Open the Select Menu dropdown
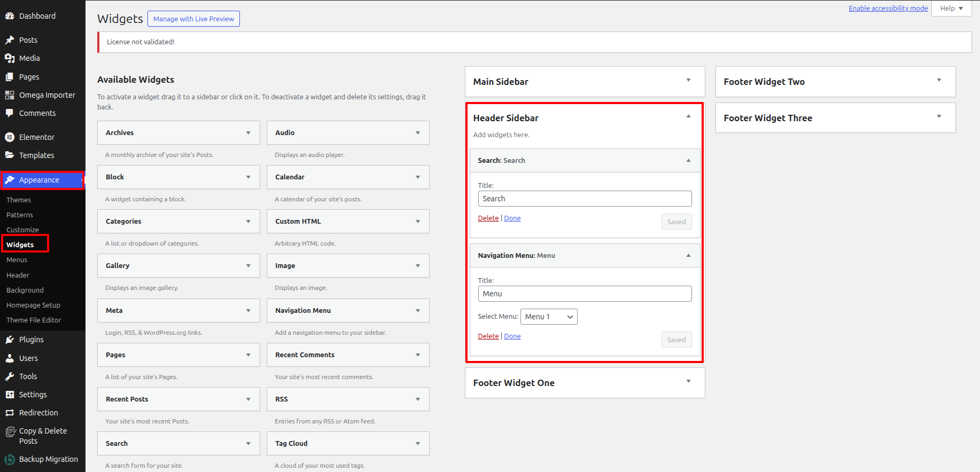980x472 pixels. tap(549, 317)
